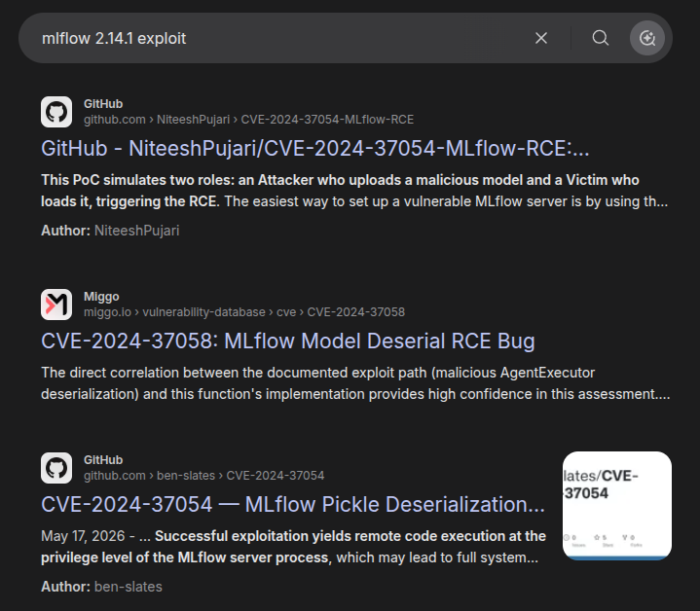Click the github.com › NiteeshPujari › CVE-2024-37054-MLflow-RCE breadcrumb
Image resolution: width=700 pixels, height=611 pixels.
click(248, 120)
